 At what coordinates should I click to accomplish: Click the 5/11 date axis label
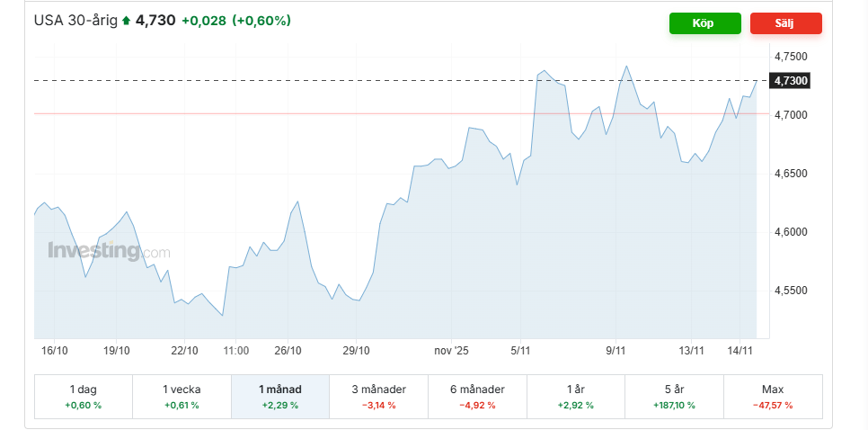coord(521,351)
